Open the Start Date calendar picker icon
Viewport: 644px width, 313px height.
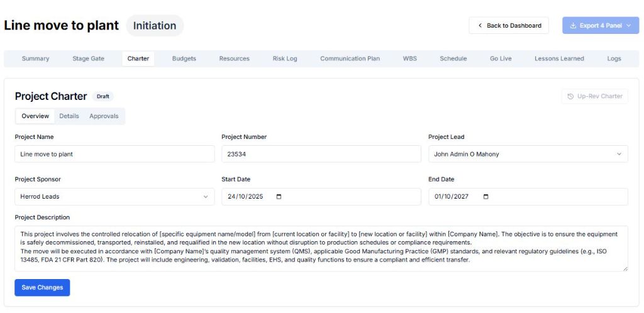pos(279,197)
